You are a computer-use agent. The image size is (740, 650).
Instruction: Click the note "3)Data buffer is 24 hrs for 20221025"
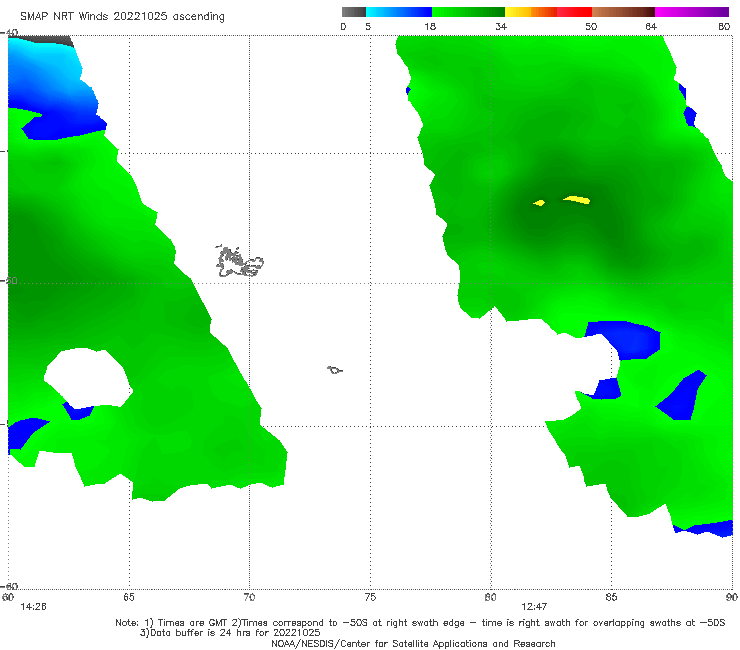(230, 633)
